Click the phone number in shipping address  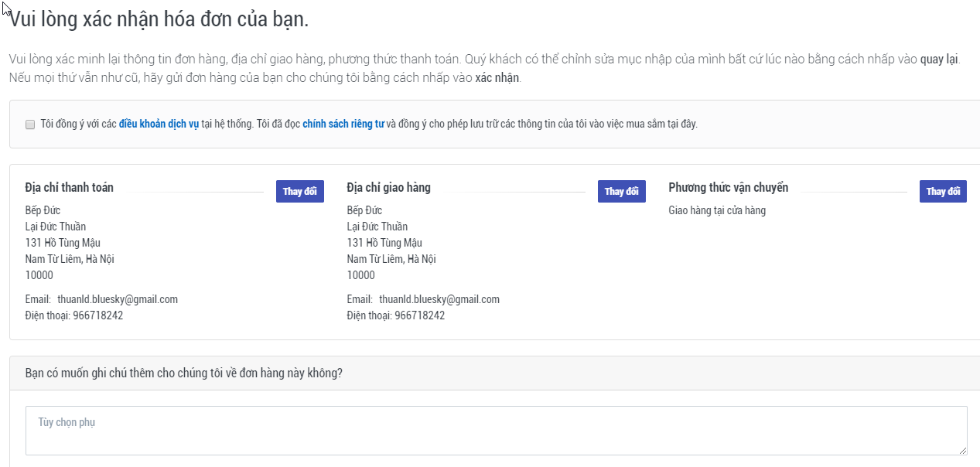(419, 315)
